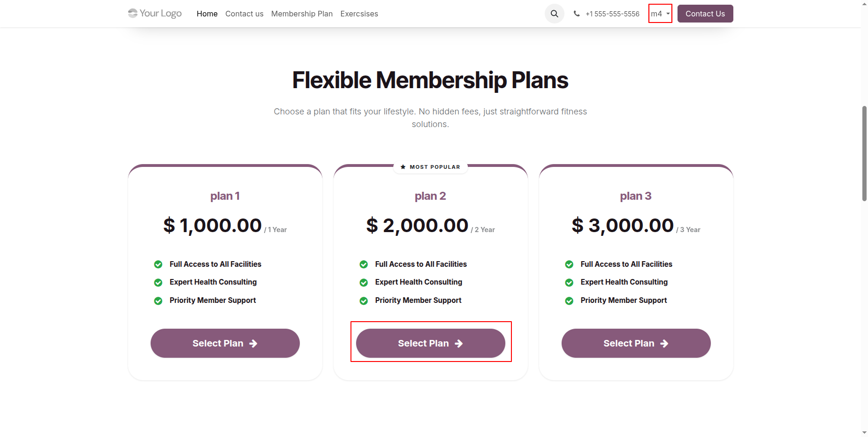Open the Home menu item

(x=207, y=14)
